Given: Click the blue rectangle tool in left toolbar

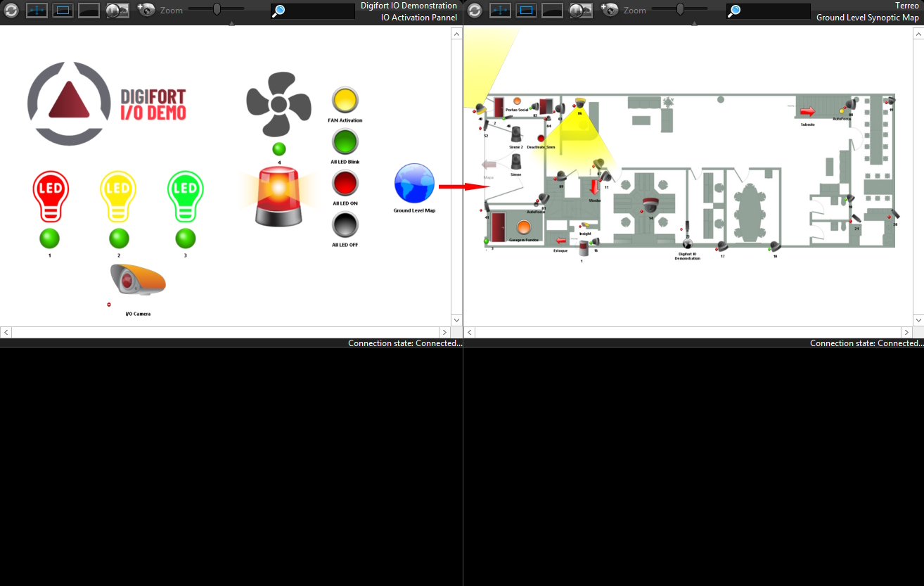Looking at the screenshot, I should pos(63,11).
